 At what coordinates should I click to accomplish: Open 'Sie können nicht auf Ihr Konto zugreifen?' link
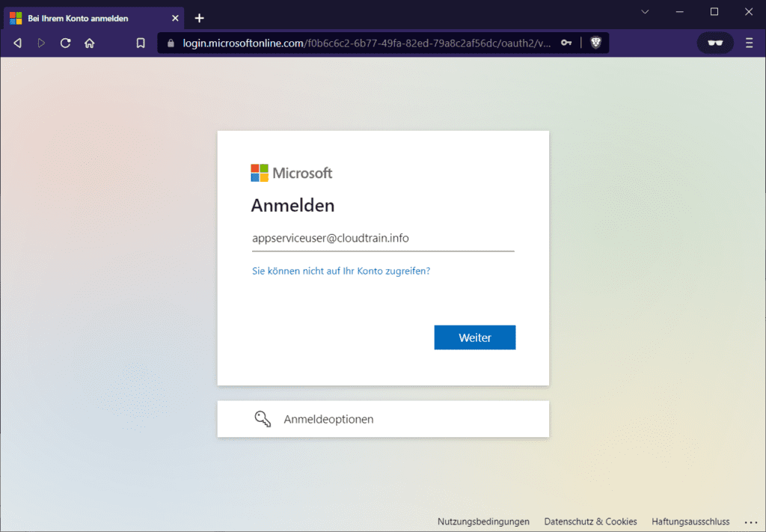click(341, 271)
